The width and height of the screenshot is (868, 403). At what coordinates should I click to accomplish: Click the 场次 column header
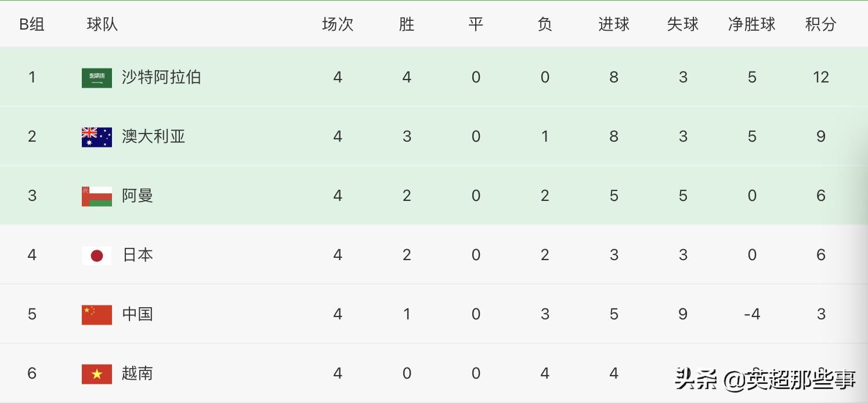[x=337, y=24]
